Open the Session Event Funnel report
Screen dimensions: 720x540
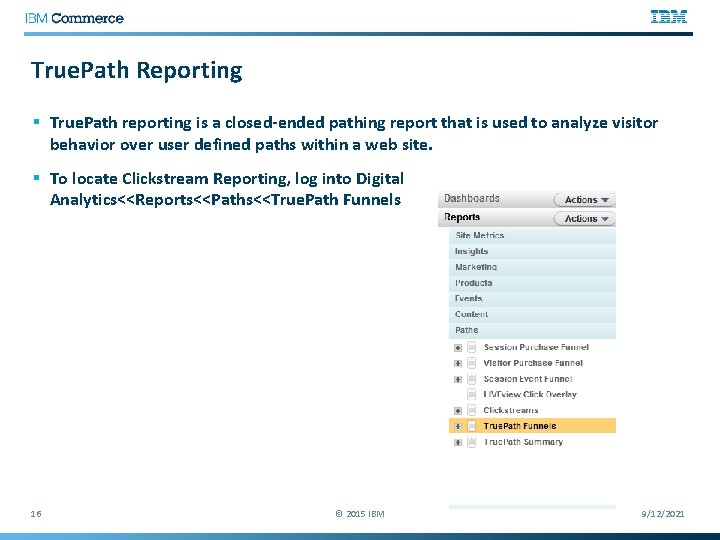(x=528, y=379)
